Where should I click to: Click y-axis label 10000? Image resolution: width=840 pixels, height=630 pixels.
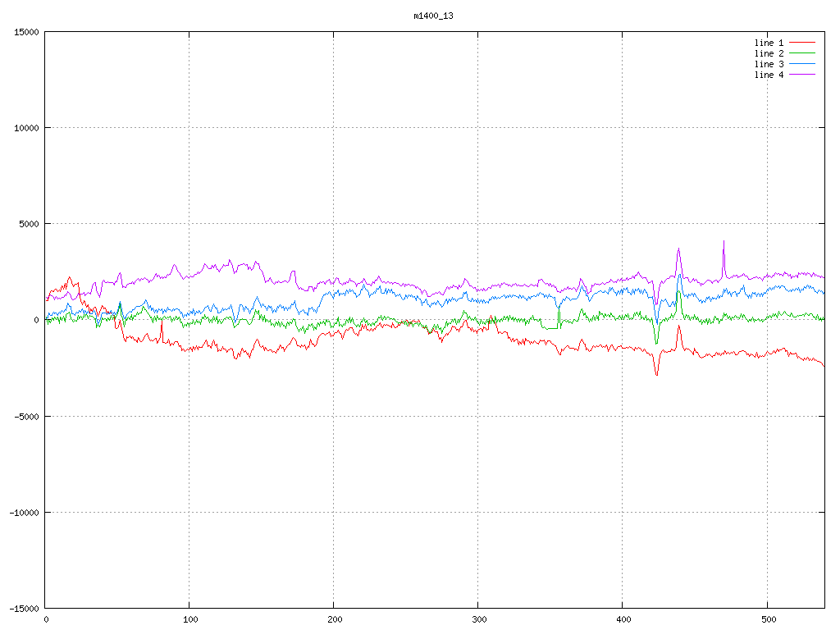[x=27, y=128]
